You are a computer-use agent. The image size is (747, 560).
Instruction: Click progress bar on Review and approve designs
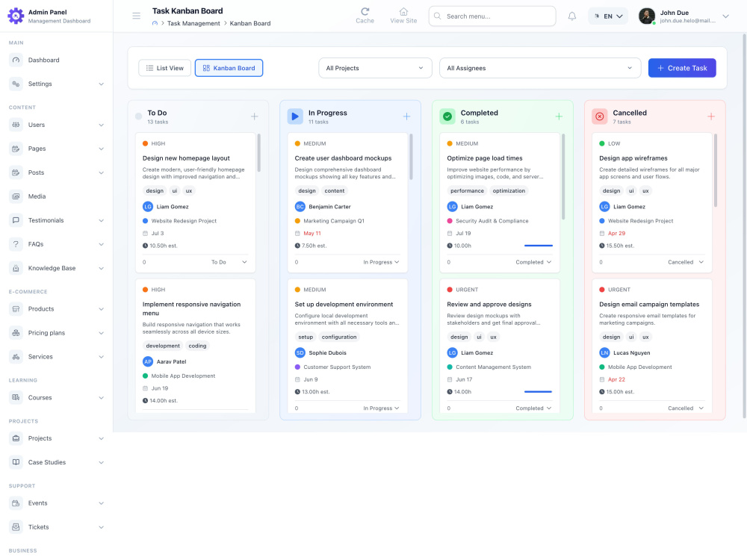539,392
